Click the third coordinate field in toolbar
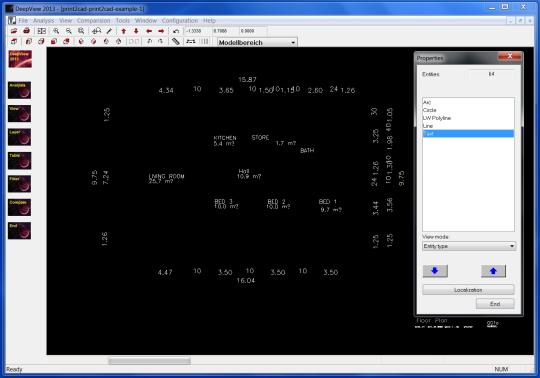The width and height of the screenshot is (540, 378). pos(253,31)
